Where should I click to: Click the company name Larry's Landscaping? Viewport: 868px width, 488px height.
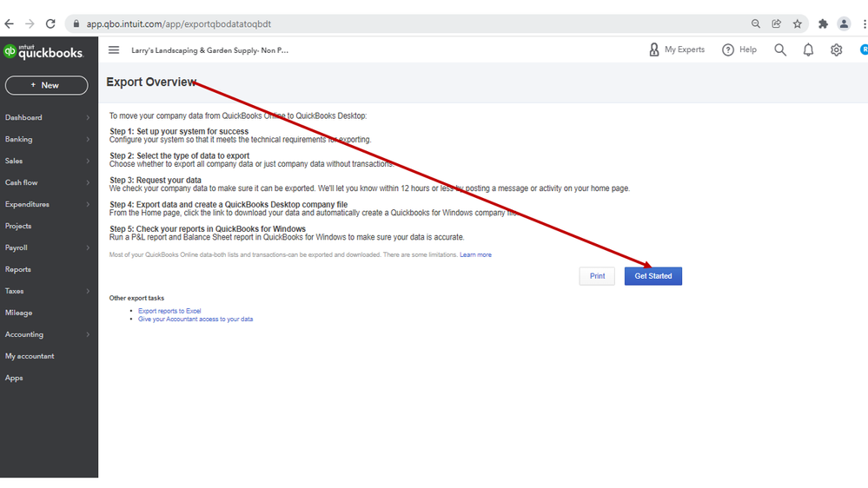pos(209,50)
